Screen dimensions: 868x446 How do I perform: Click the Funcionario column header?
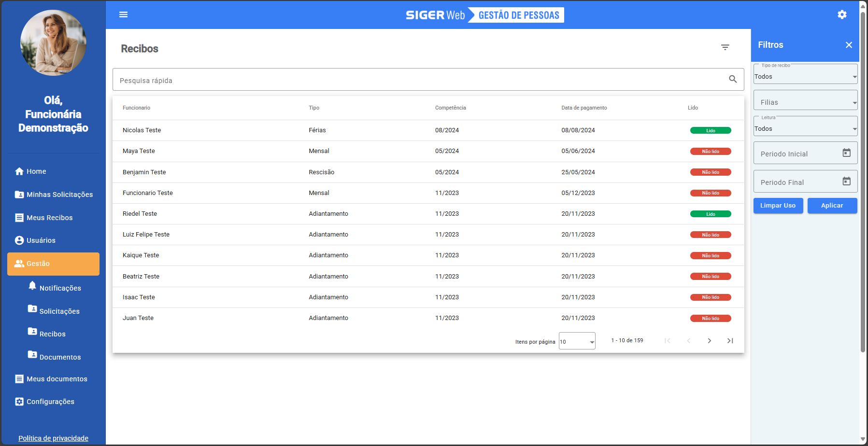coord(136,108)
